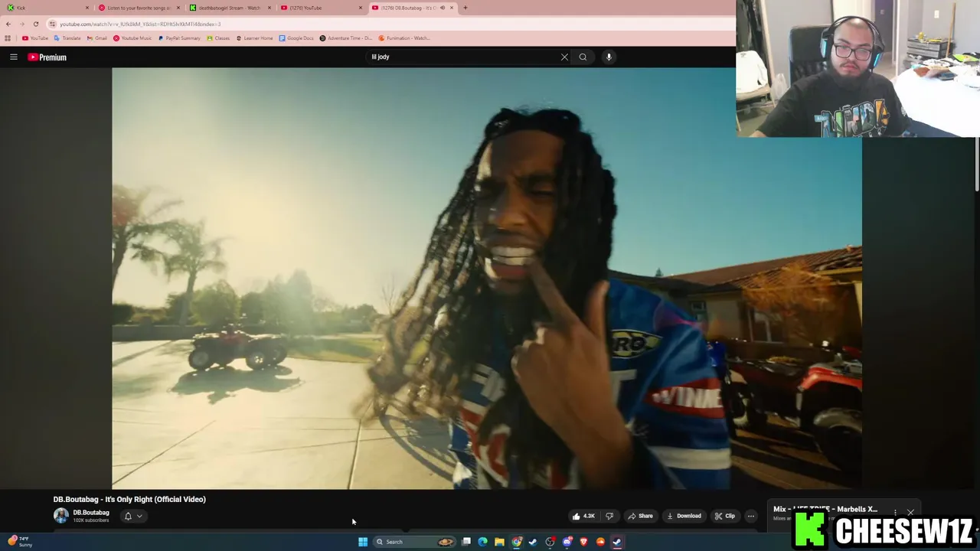Reload the current page
The width and height of the screenshot is (980, 551).
coord(35,24)
